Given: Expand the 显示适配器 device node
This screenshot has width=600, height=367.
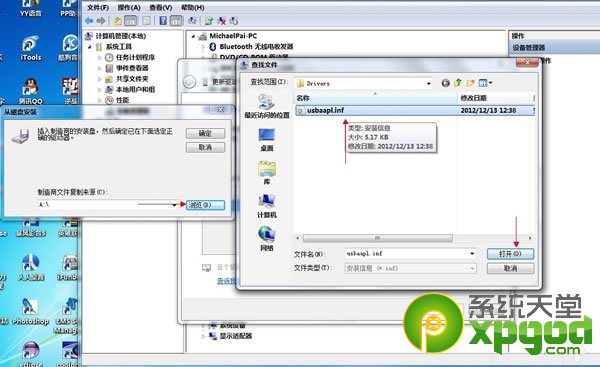Looking at the screenshot, I should [204, 336].
